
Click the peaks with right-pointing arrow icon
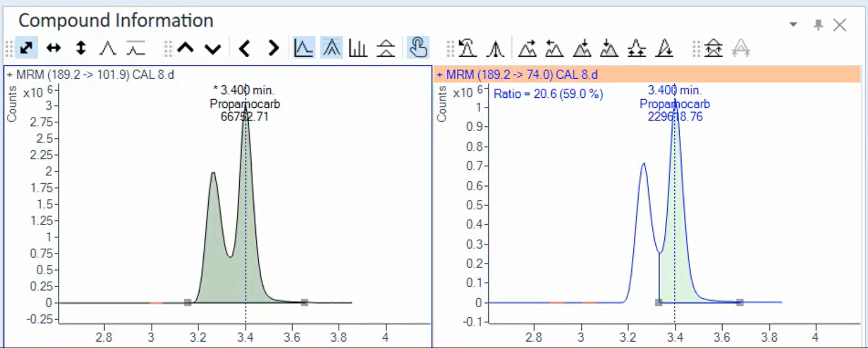click(527, 48)
